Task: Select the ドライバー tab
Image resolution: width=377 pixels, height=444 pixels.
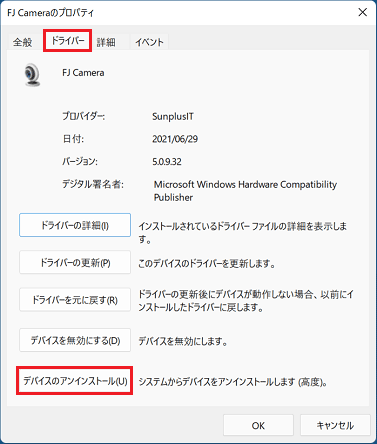Action: coord(67,41)
